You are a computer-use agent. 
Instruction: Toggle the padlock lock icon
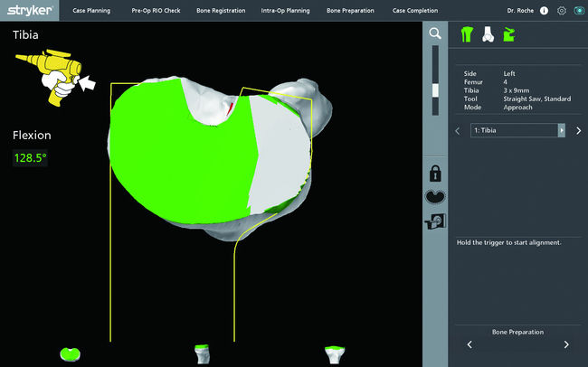coord(435,174)
